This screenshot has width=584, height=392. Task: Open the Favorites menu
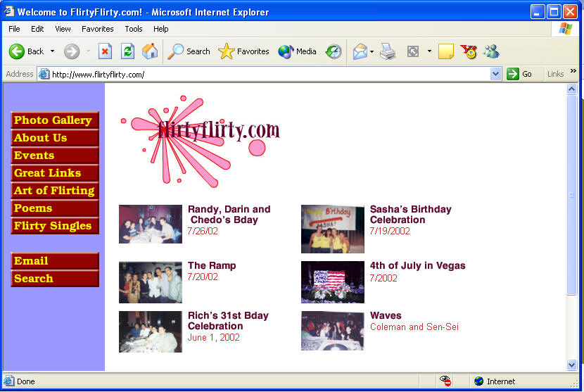[98, 29]
